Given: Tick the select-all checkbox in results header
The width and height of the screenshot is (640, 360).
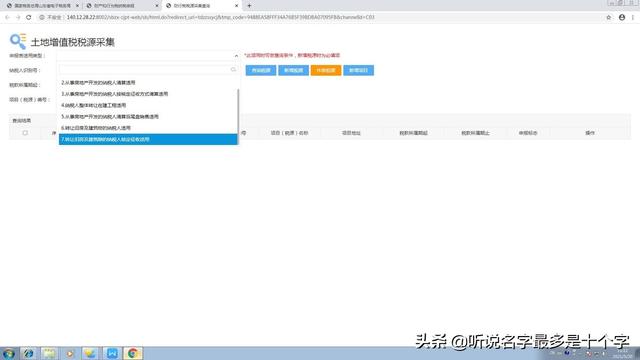Looking at the screenshot, I should pos(25,133).
